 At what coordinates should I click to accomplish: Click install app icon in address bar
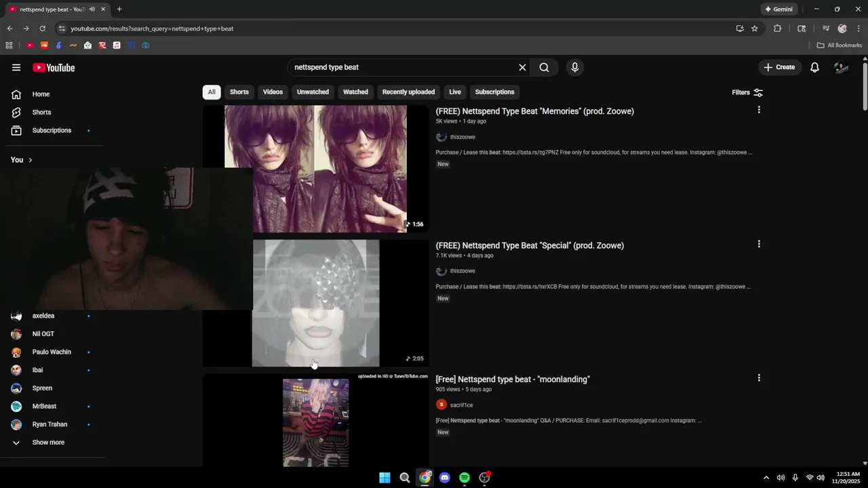coord(740,28)
